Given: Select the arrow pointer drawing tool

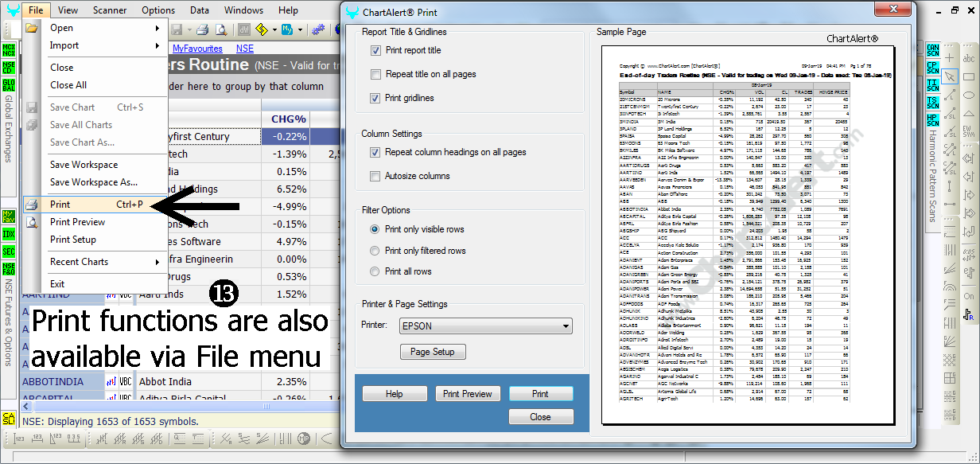Looking at the screenshot, I should (x=951, y=77).
